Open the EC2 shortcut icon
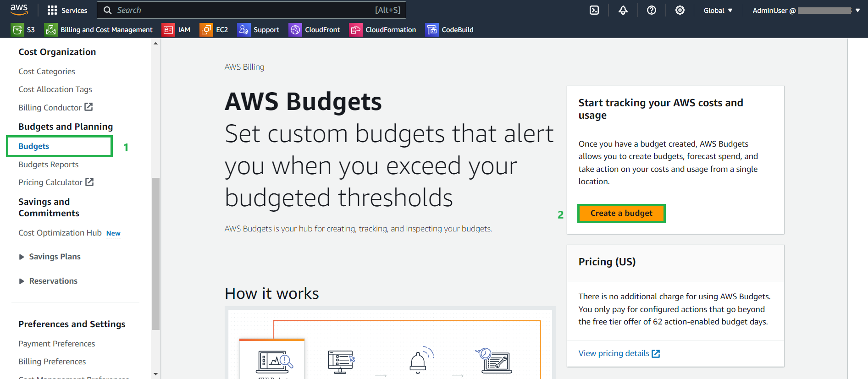 click(206, 30)
